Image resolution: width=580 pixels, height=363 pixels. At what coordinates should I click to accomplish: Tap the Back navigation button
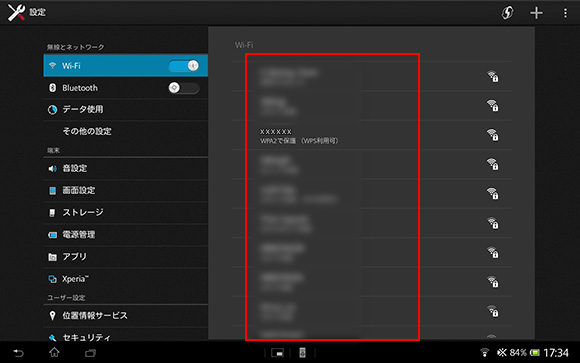click(x=18, y=353)
